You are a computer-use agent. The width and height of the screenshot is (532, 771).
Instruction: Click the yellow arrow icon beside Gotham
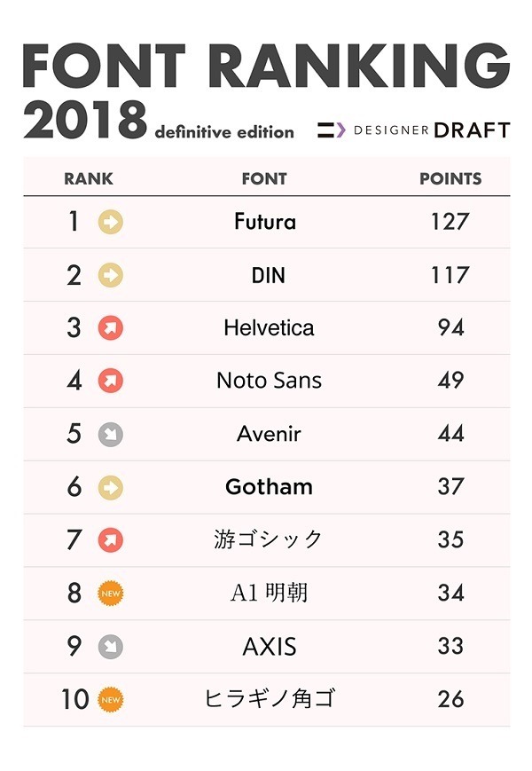point(111,488)
